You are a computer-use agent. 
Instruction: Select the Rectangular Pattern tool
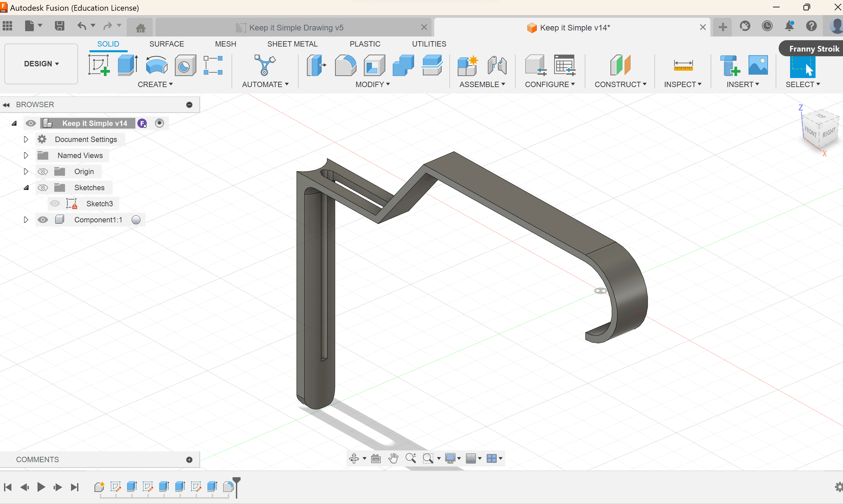pyautogui.click(x=213, y=65)
